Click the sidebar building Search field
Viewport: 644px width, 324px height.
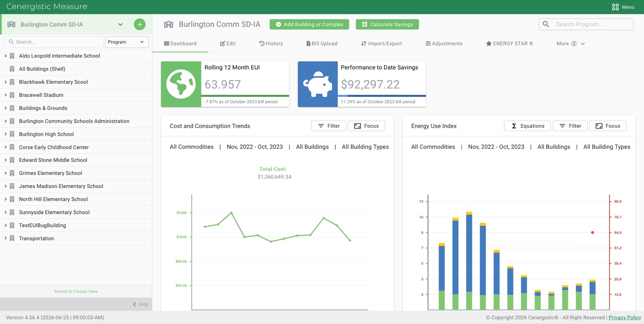tap(54, 42)
